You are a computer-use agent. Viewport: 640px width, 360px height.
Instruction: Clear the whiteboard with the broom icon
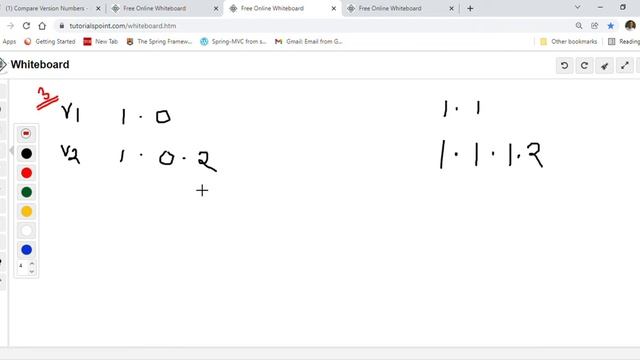tap(604, 65)
